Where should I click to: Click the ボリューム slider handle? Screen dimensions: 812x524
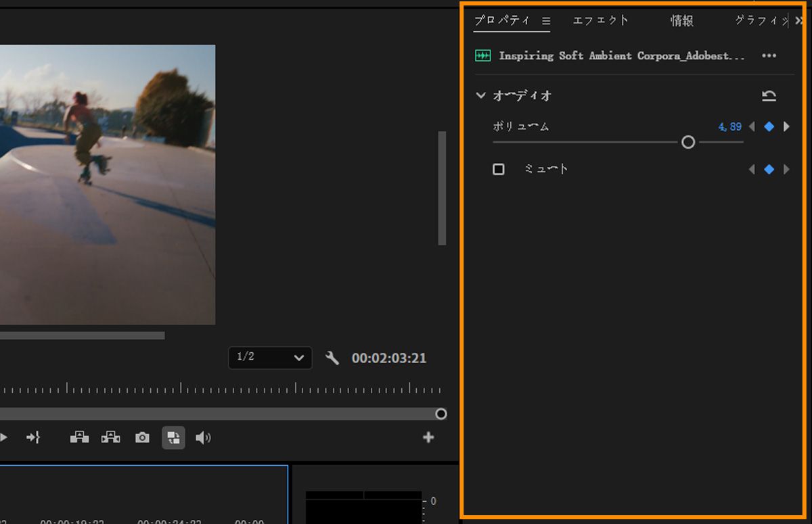[688, 142]
